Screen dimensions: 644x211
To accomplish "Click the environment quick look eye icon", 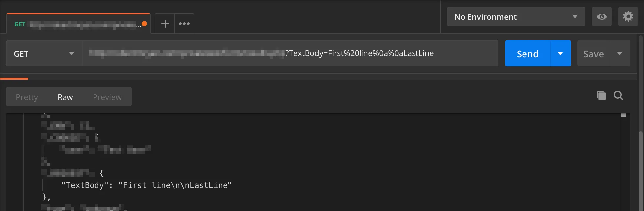I will pyautogui.click(x=602, y=17).
